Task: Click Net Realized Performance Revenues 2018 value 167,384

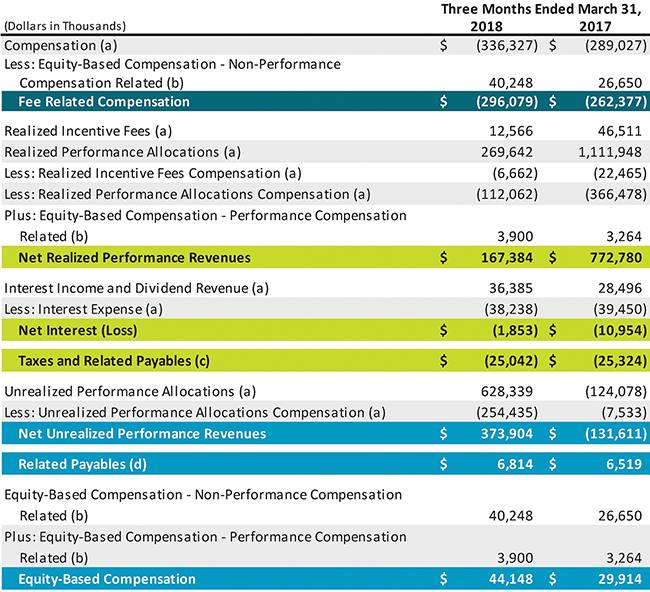Action: coord(507,258)
